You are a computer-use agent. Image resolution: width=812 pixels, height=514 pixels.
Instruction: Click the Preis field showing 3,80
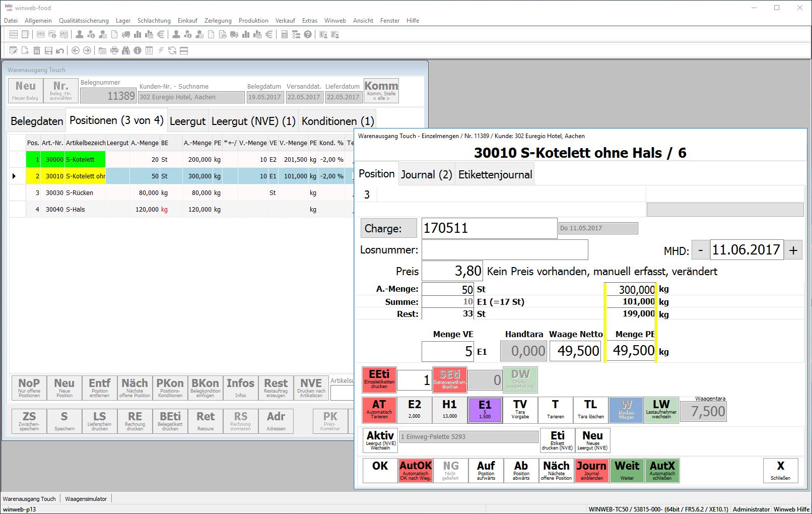coord(452,271)
